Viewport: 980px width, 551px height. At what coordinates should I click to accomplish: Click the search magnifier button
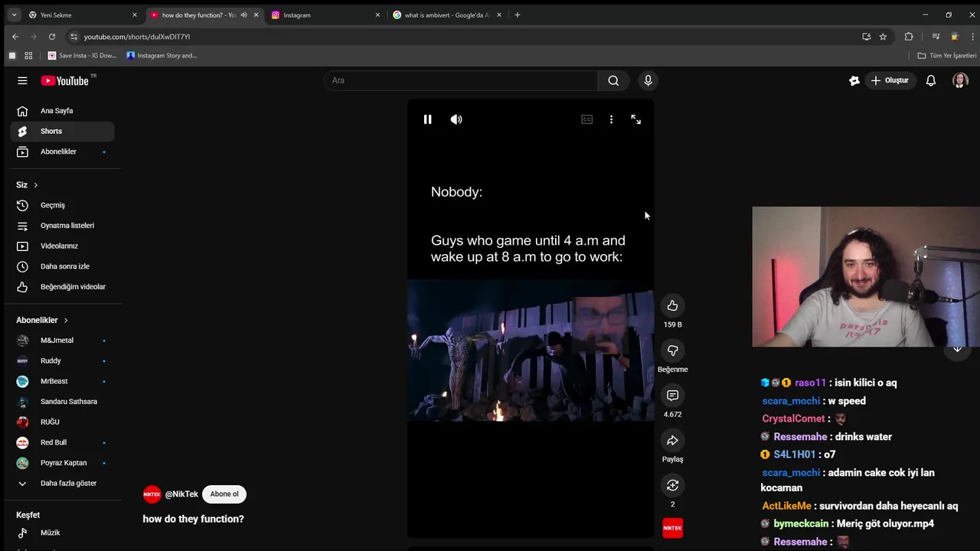click(x=613, y=80)
